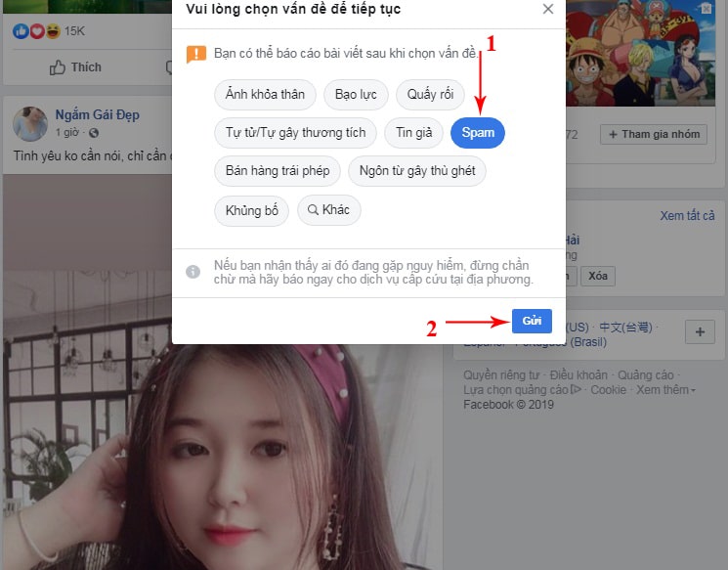This screenshot has height=570, width=728.
Task: Open Khác search option
Action: point(328,210)
